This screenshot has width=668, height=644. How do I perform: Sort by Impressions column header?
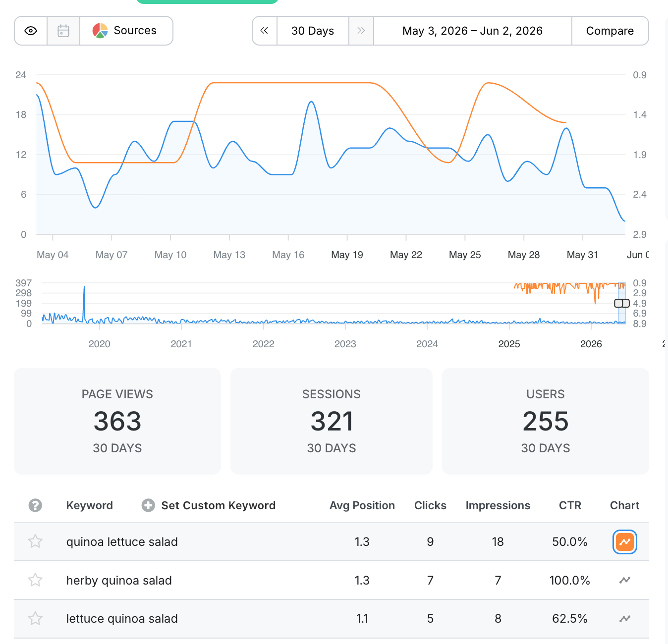498,505
